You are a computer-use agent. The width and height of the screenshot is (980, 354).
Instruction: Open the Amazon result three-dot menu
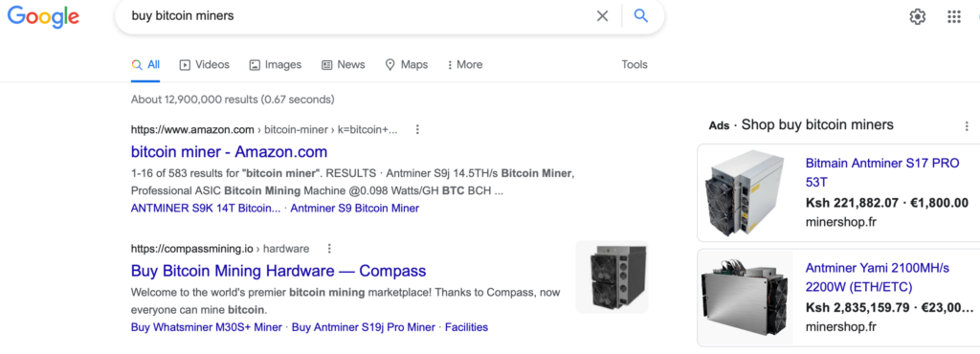click(x=417, y=130)
